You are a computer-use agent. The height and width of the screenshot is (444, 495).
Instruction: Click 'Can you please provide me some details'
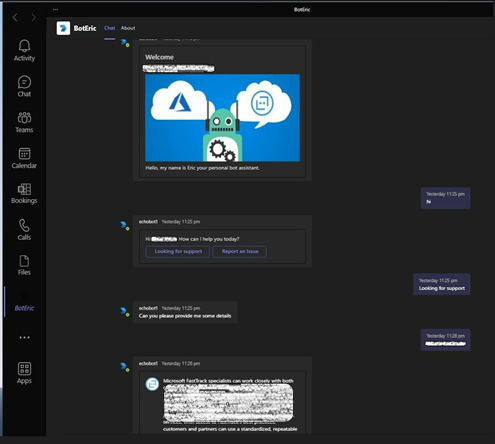tap(185, 316)
